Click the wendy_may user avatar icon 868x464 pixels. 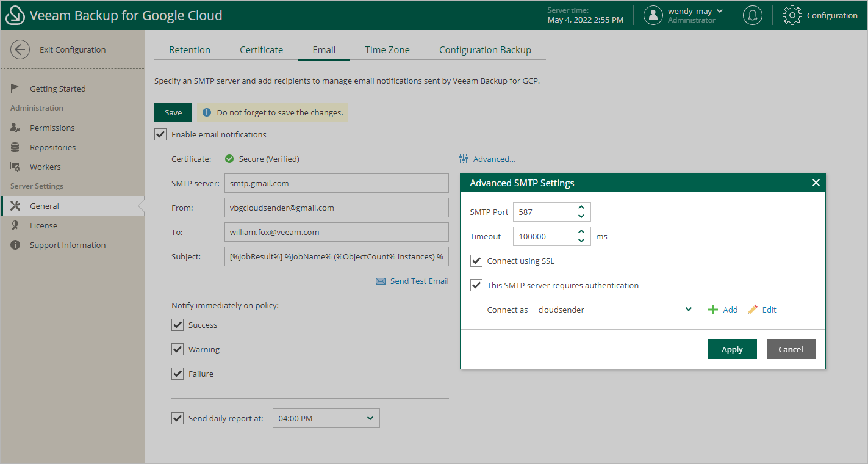tap(653, 15)
